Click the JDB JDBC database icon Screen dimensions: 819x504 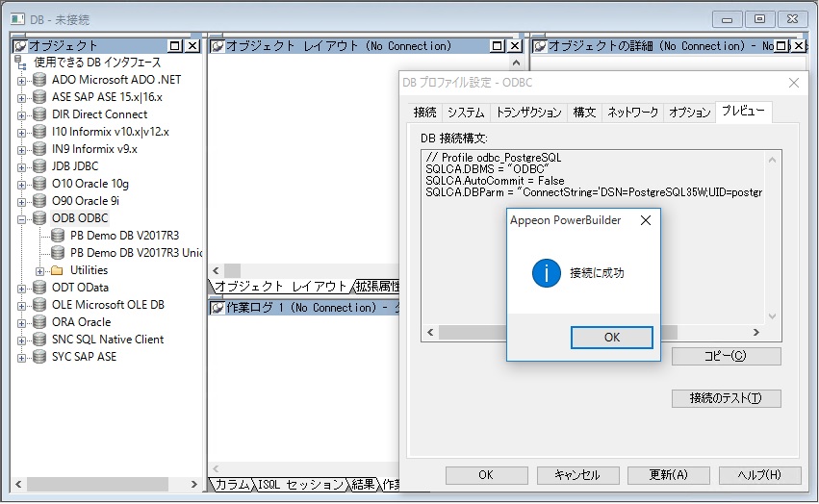click(39, 166)
